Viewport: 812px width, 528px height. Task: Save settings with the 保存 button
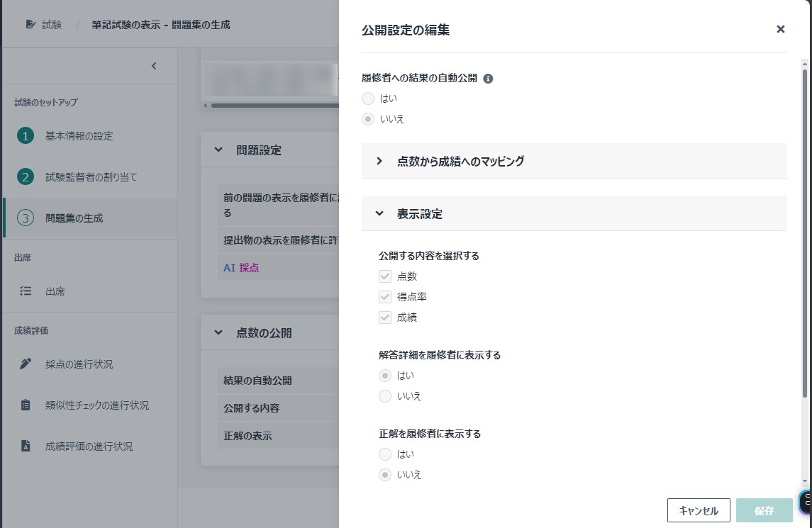(x=763, y=510)
